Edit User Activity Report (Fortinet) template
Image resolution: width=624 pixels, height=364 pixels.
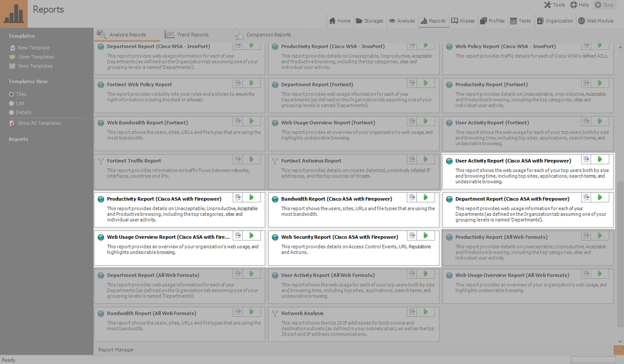586,121
